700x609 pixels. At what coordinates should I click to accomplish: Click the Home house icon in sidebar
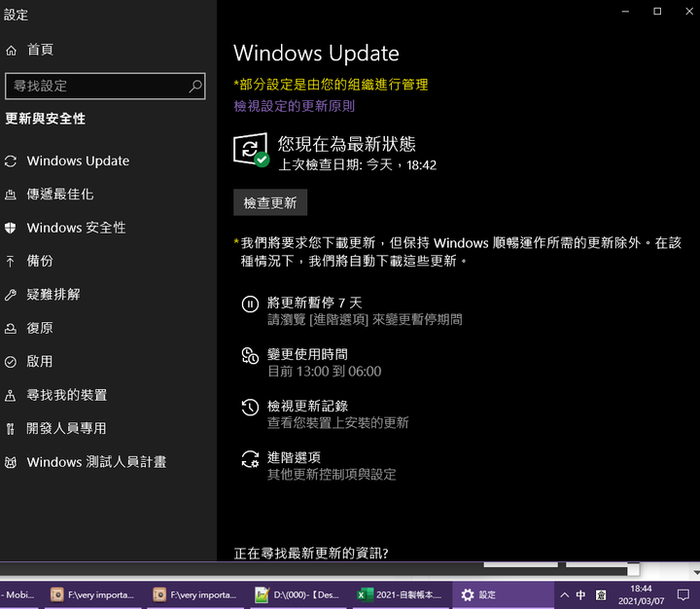11,51
